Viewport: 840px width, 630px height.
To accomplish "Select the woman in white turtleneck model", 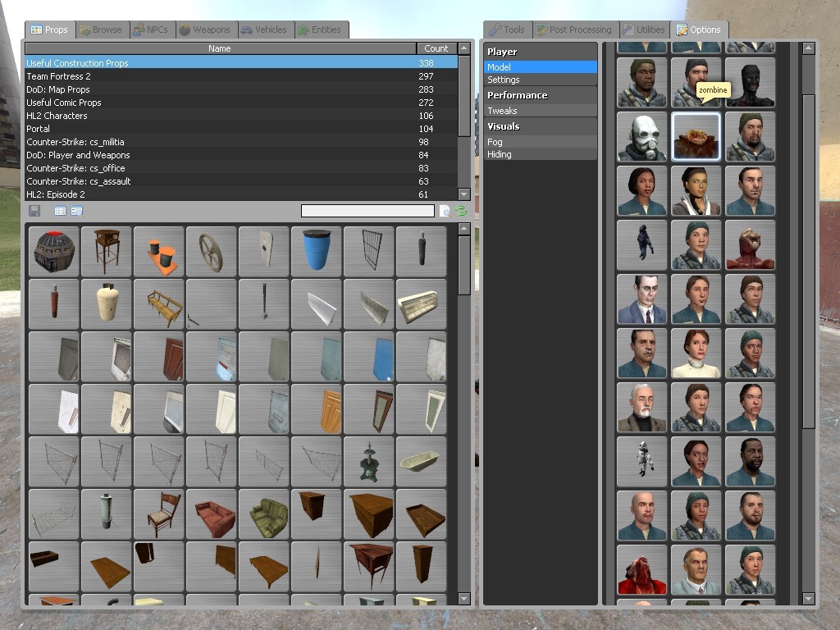I will tap(696, 353).
